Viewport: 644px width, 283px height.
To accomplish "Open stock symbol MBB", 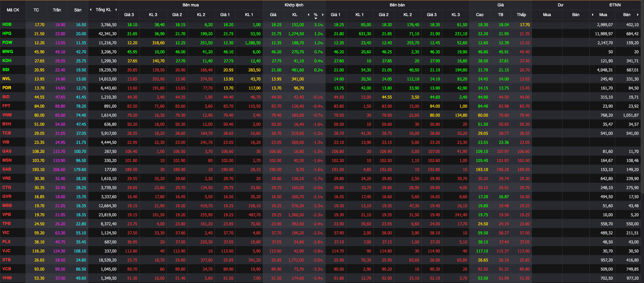I will [7, 206].
